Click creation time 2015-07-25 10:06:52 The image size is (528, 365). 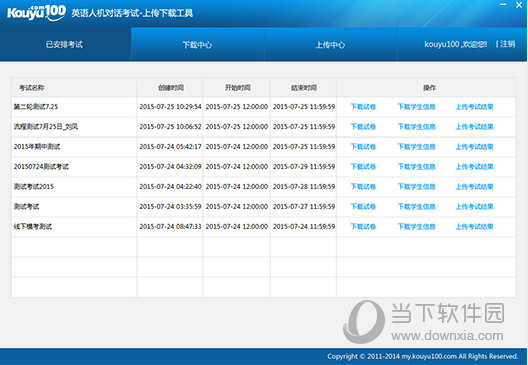(170, 127)
